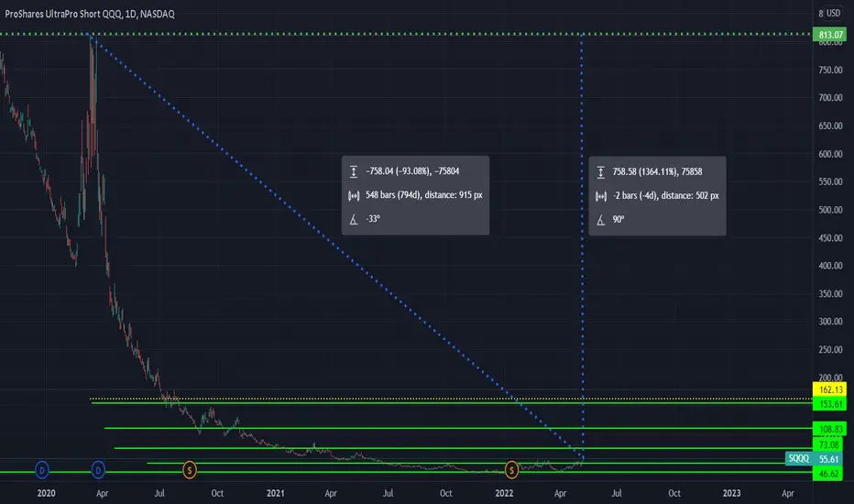Open the split S marker at 2022

click(x=511, y=470)
